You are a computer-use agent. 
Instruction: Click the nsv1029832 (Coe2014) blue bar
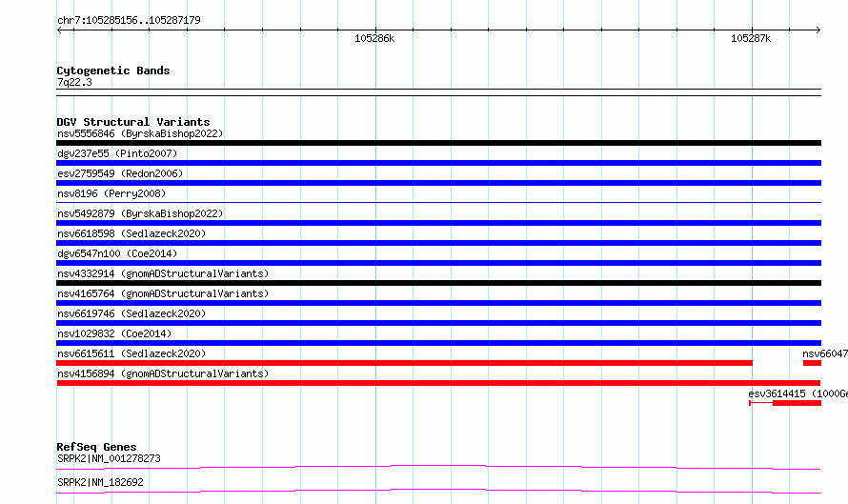point(438,343)
